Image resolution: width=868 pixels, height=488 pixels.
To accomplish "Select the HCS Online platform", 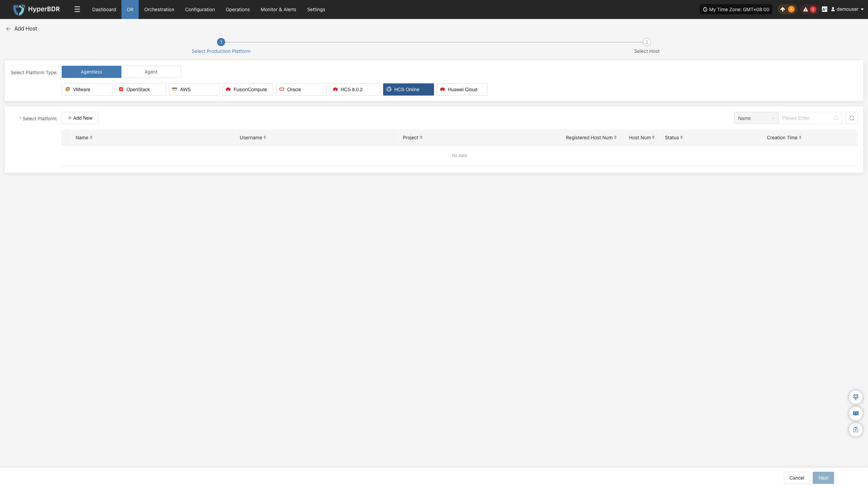I will coord(409,89).
